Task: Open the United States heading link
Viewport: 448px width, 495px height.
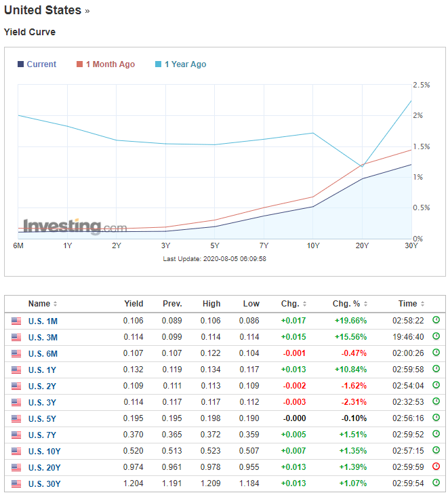Action: (43, 11)
